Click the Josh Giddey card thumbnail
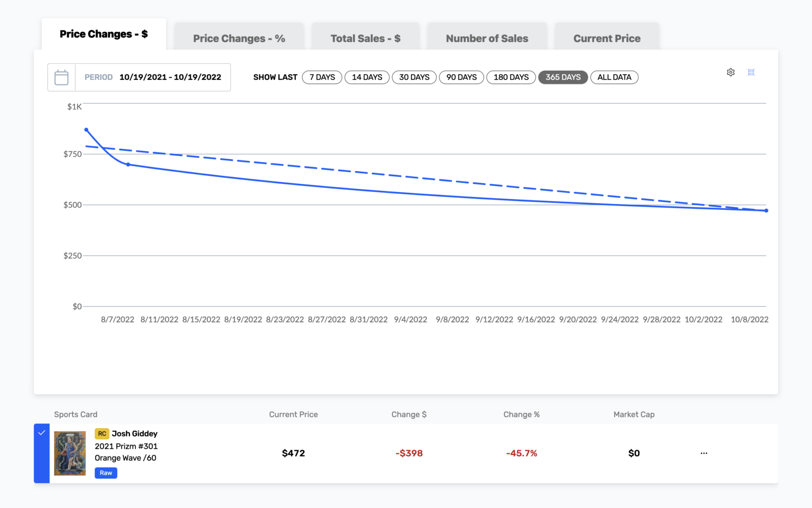812x508 pixels. point(70,453)
